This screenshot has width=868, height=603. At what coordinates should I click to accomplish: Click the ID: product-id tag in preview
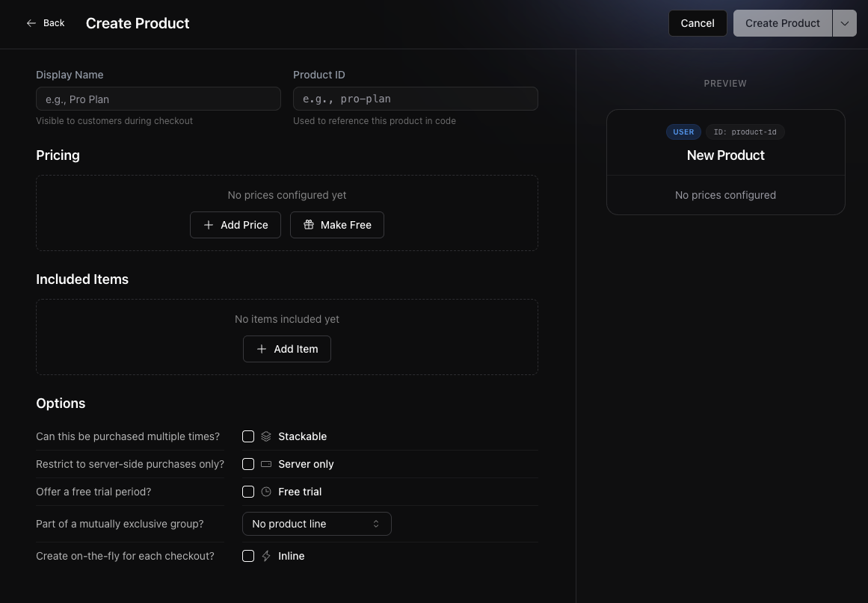click(x=745, y=132)
